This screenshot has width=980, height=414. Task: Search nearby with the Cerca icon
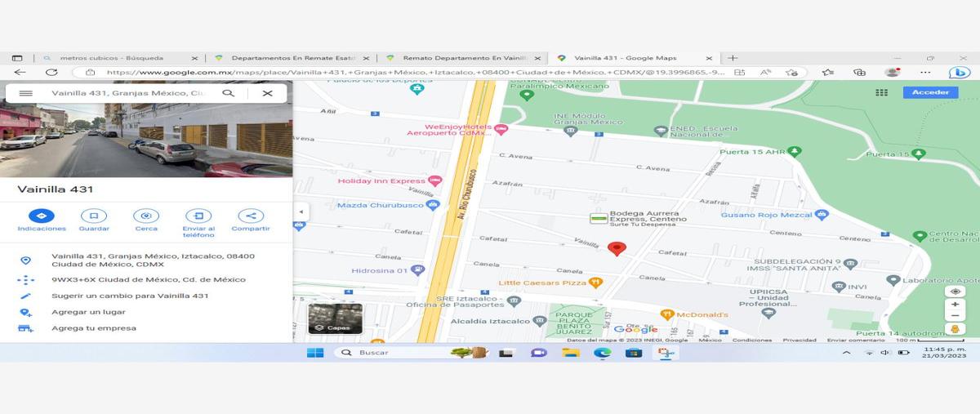[x=146, y=216]
